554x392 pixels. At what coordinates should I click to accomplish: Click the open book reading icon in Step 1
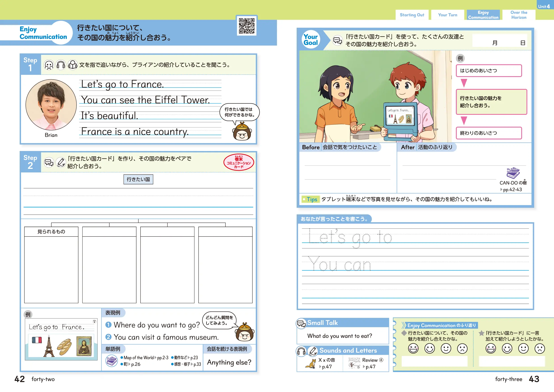(72, 65)
